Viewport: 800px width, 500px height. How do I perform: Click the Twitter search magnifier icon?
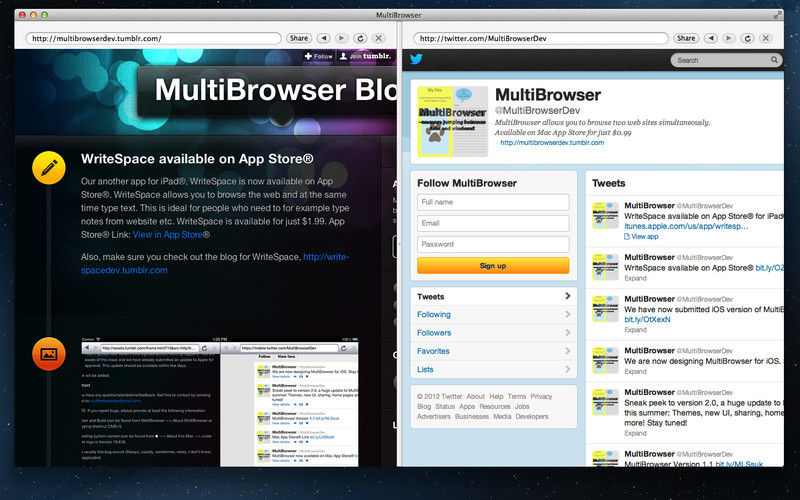tap(774, 60)
